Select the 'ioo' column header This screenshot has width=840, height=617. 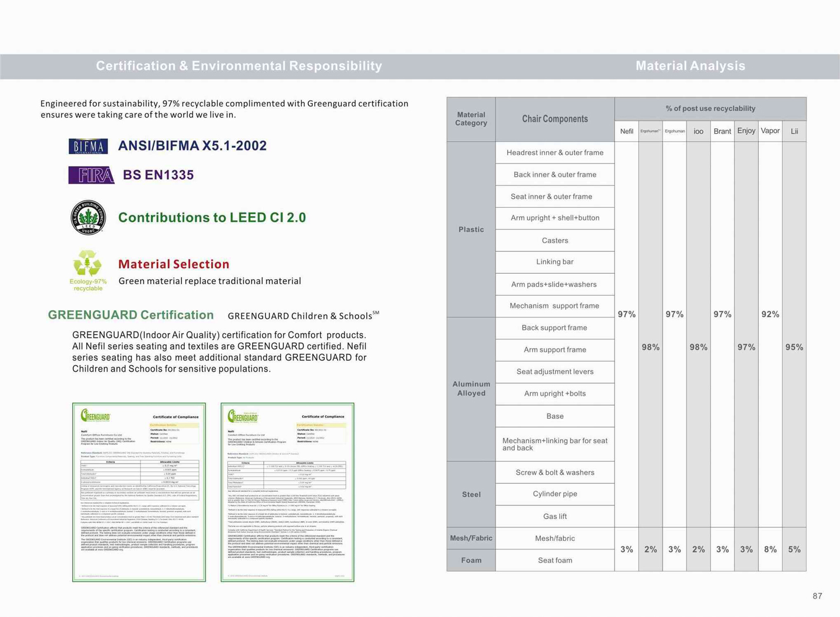click(x=698, y=131)
